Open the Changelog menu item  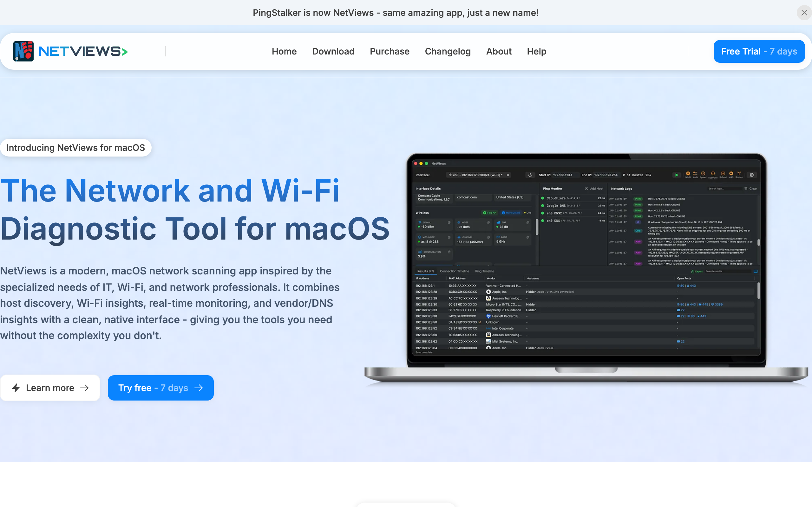tap(448, 51)
